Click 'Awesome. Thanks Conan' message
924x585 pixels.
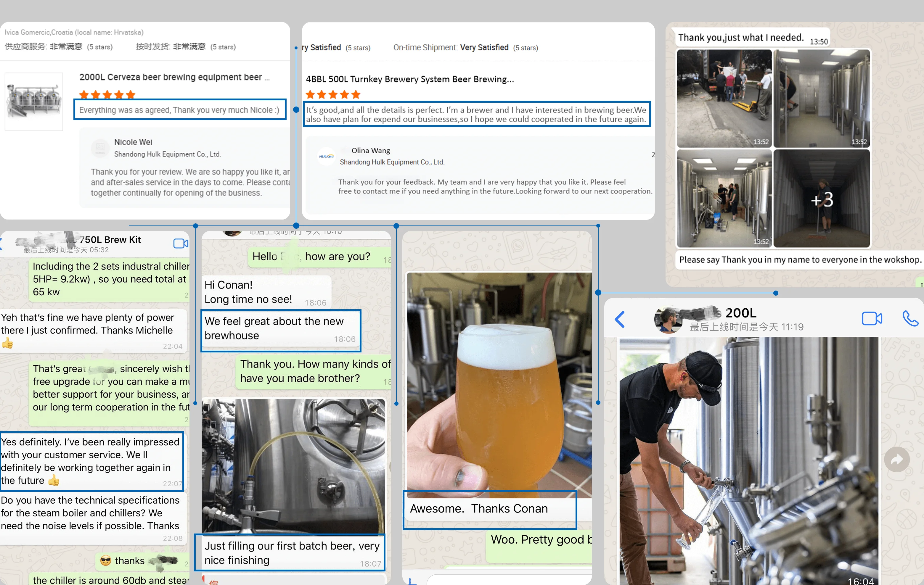(x=478, y=509)
